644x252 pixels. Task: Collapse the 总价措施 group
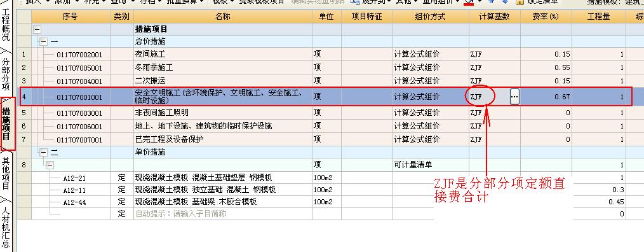tap(44, 41)
